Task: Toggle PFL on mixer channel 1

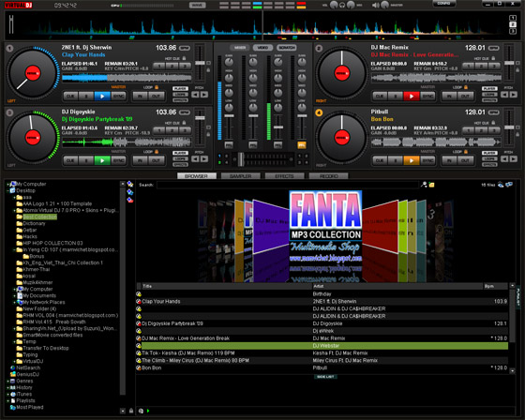Action: point(229,145)
